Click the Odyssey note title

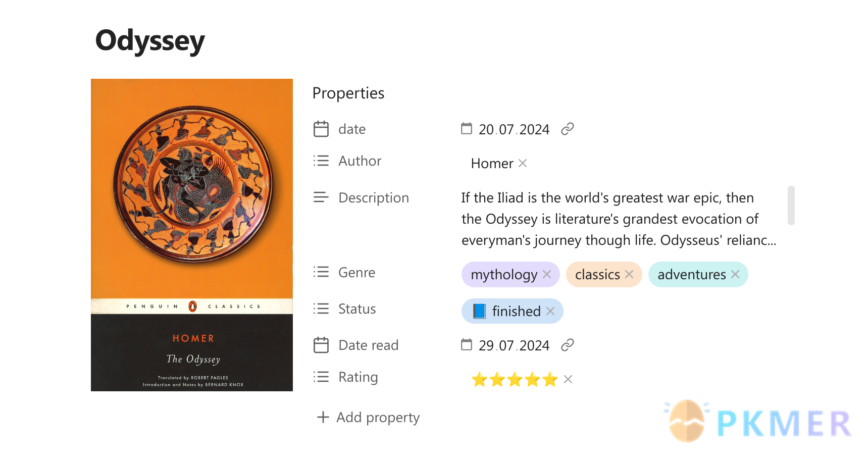(x=150, y=41)
